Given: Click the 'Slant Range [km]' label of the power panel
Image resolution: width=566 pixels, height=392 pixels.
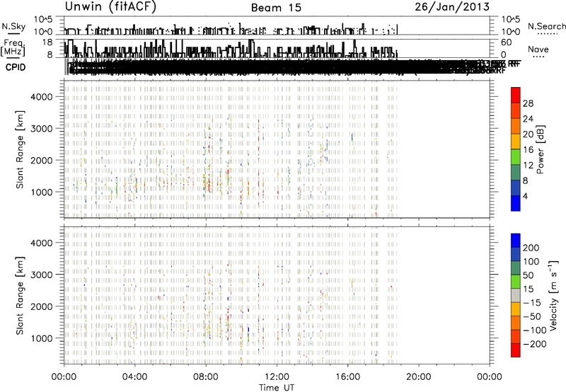Looking at the screenshot, I should click(20, 149).
